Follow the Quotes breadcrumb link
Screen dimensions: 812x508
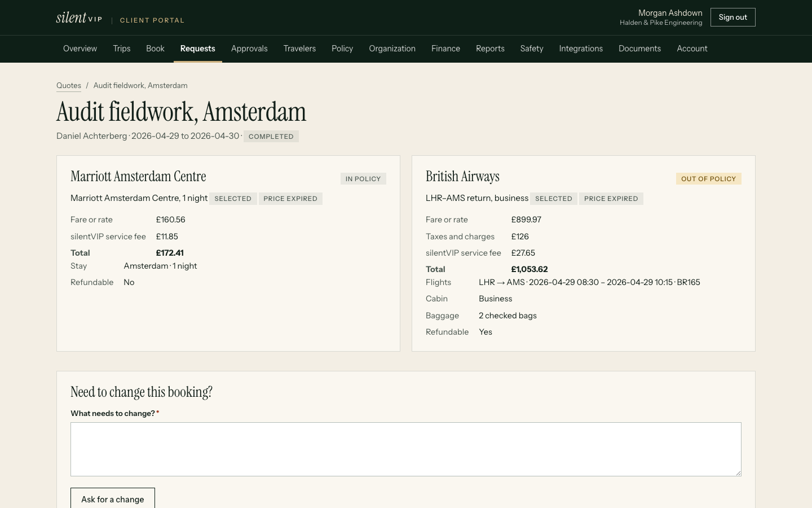pyautogui.click(x=69, y=86)
